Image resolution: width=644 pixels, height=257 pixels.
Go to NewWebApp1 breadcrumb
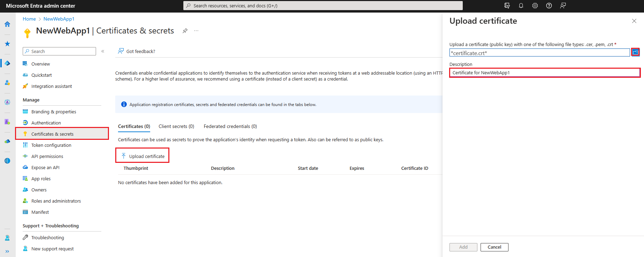[59, 19]
